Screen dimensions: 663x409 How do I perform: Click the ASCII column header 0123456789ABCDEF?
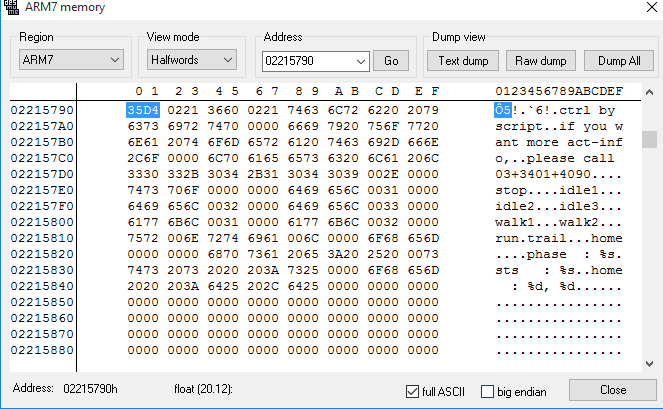click(x=559, y=91)
